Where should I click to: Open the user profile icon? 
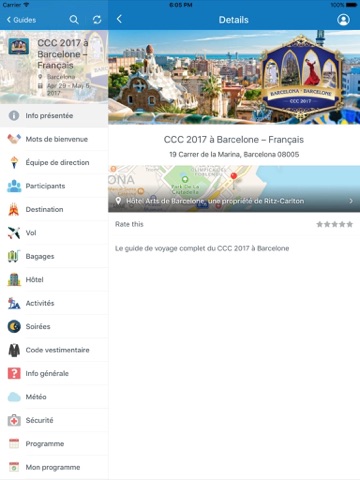tap(343, 20)
